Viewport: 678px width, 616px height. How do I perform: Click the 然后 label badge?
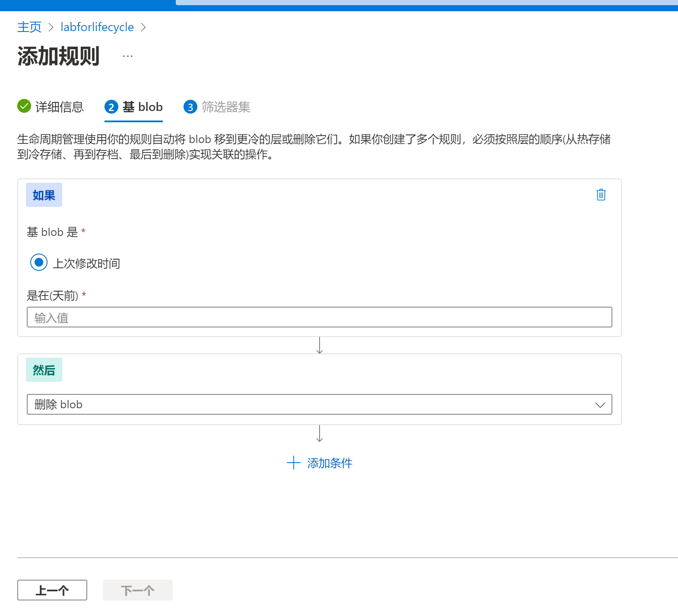44,370
